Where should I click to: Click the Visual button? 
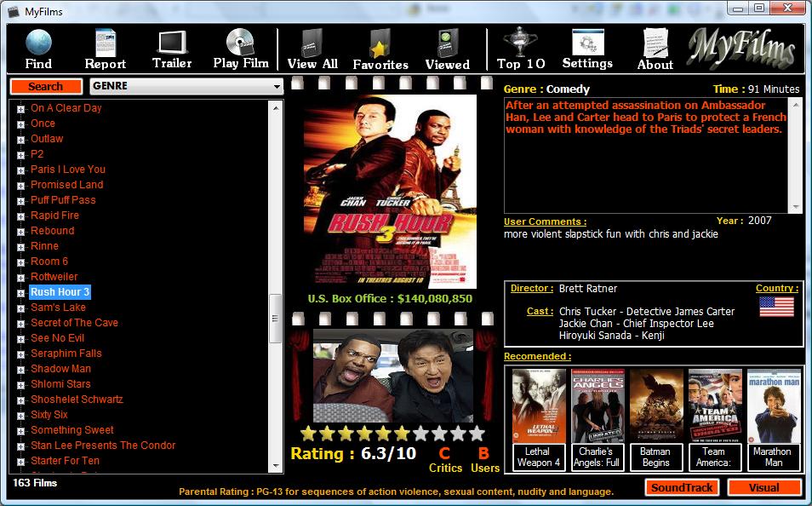click(763, 487)
